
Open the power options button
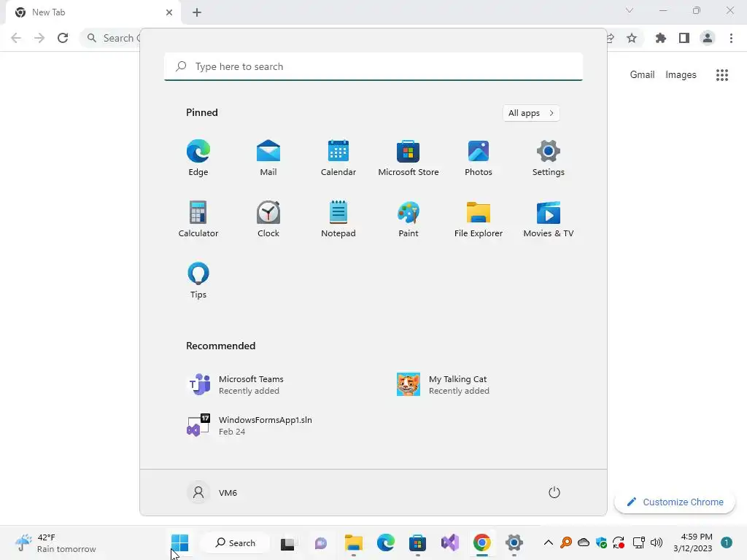click(554, 492)
